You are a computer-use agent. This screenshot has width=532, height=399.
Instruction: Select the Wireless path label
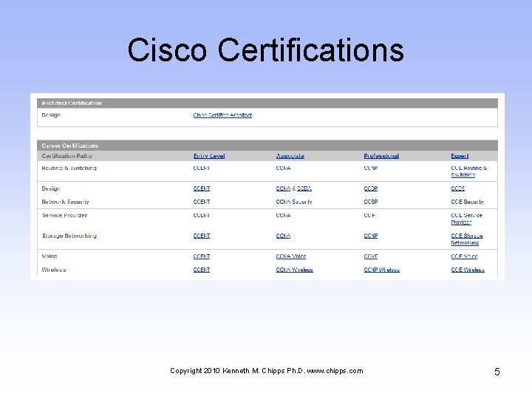(54, 270)
